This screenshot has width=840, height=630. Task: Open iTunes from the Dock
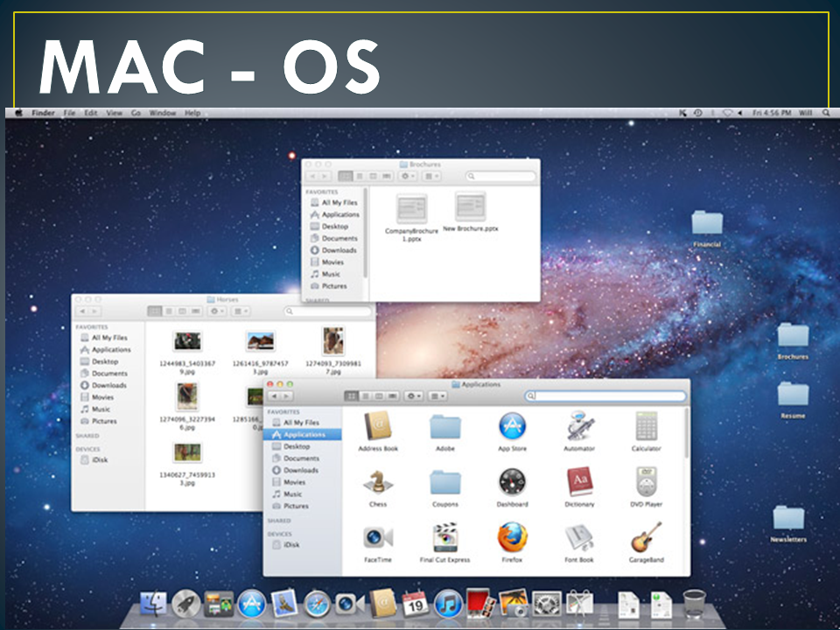coord(448,604)
